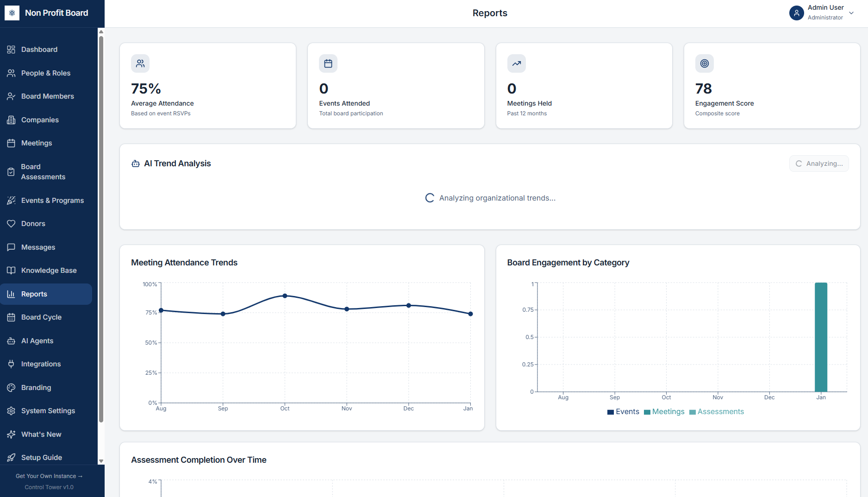Click the Donors heart icon
Image resolution: width=868 pixels, height=497 pixels.
[11, 224]
